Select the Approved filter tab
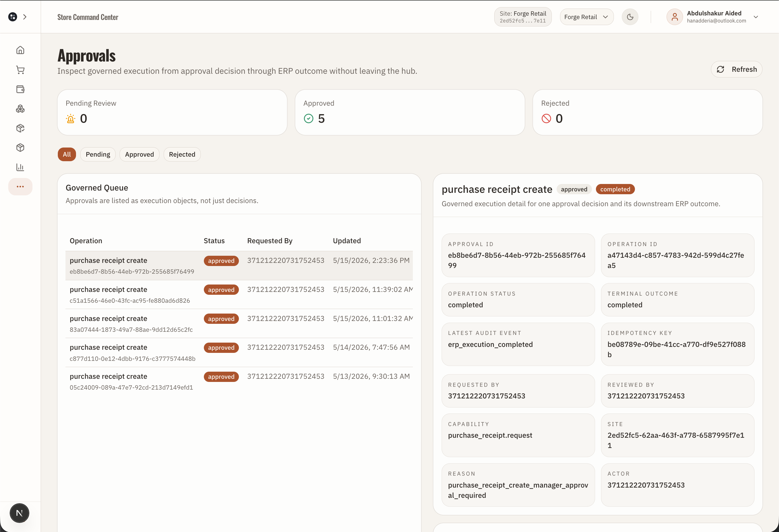This screenshot has height=532, width=779. [x=140, y=154]
